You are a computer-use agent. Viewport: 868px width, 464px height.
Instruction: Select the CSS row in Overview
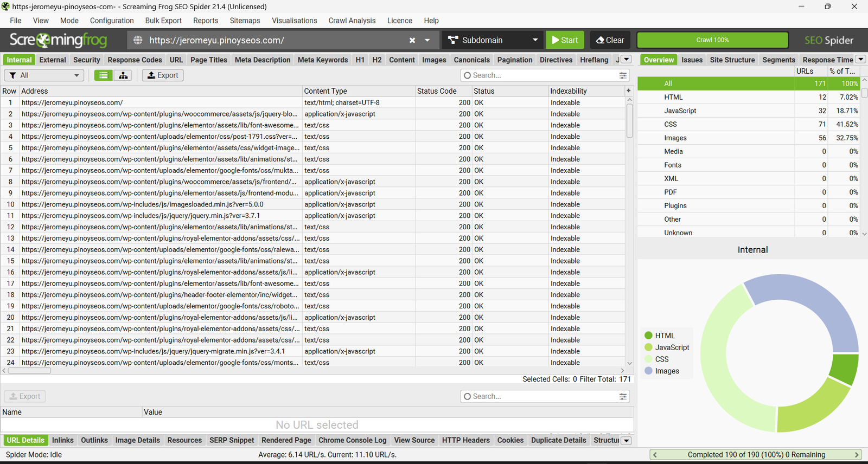click(x=749, y=124)
